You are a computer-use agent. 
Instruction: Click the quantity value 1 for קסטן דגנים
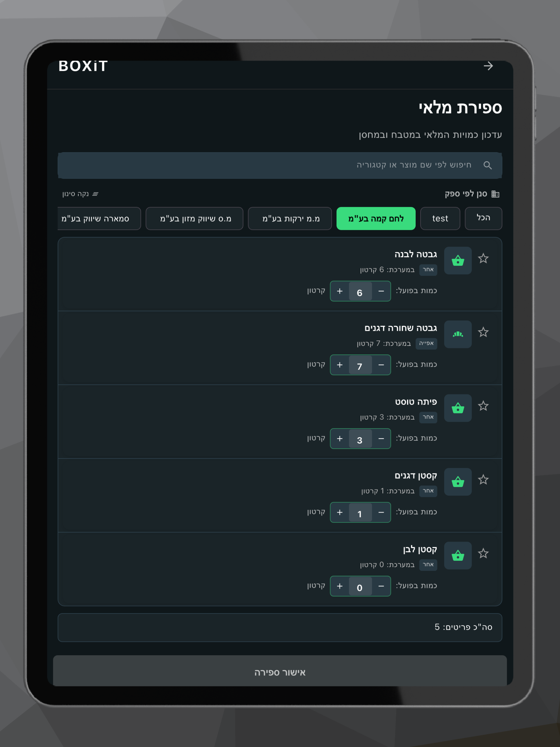tap(360, 512)
